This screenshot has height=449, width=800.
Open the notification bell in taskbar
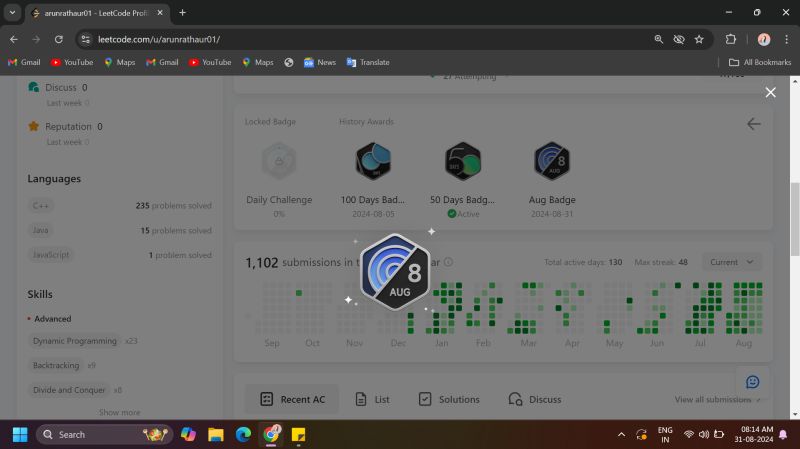(783, 435)
